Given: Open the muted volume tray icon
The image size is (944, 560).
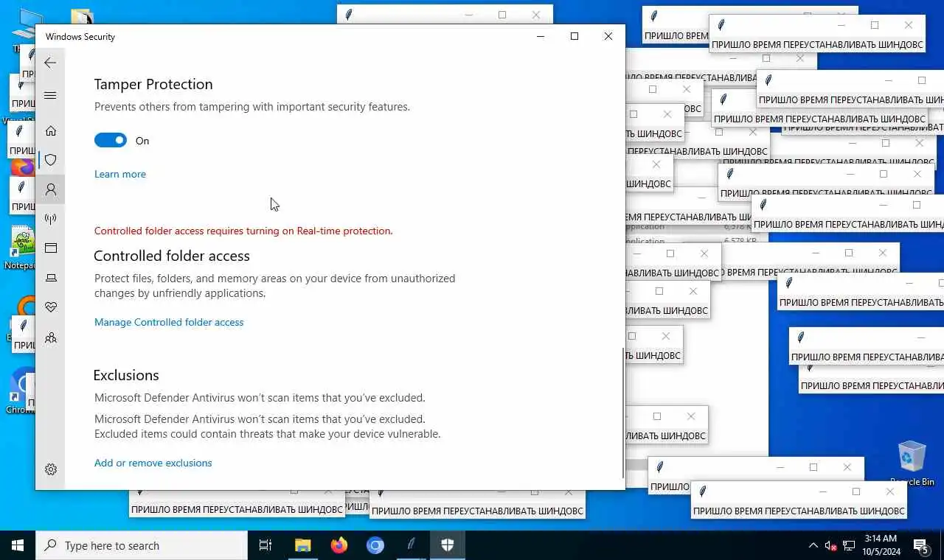Looking at the screenshot, I should click(x=831, y=546).
